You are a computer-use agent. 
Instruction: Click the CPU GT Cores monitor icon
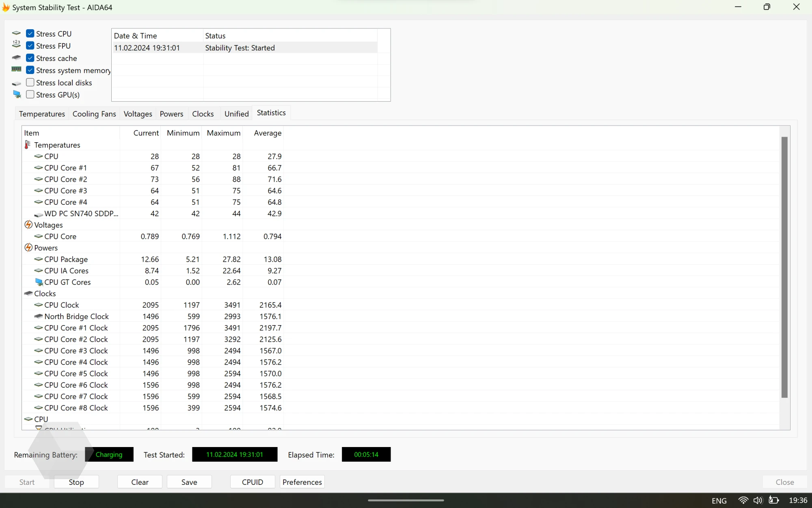pyautogui.click(x=39, y=282)
